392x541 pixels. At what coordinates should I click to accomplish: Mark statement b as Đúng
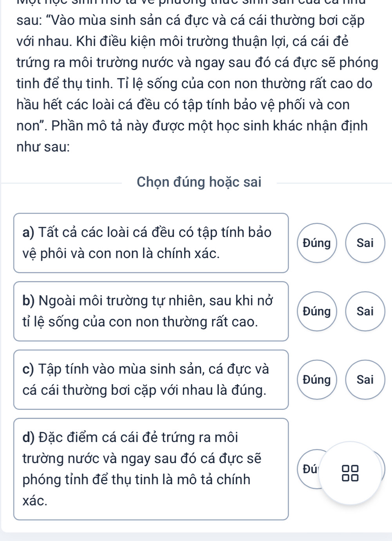(x=317, y=311)
